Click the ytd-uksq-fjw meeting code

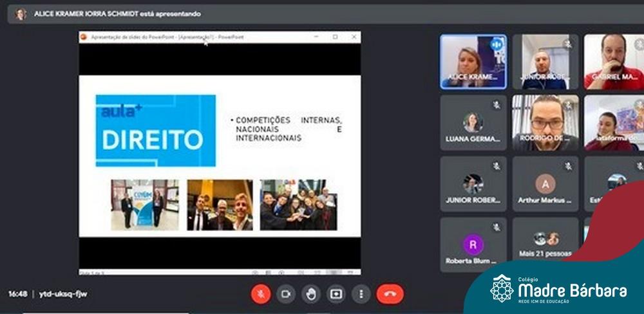coord(63,294)
